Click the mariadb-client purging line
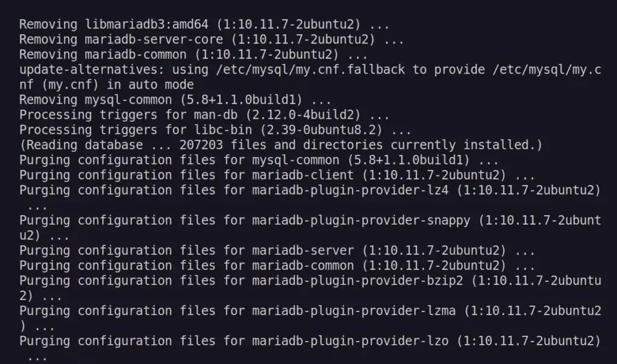Viewport: 617px width, 364px height. (277, 175)
